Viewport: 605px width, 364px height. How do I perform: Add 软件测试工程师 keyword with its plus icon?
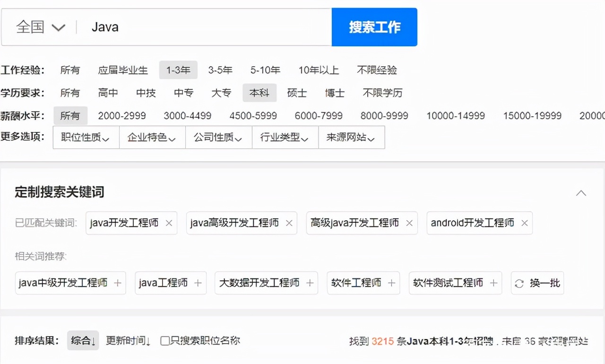tap(493, 283)
